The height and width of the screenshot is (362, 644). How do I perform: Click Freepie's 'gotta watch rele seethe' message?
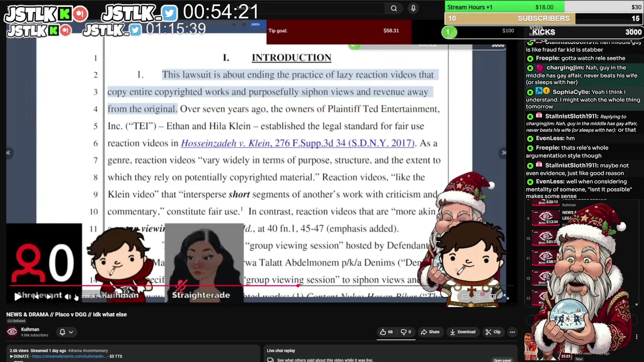coord(576,58)
